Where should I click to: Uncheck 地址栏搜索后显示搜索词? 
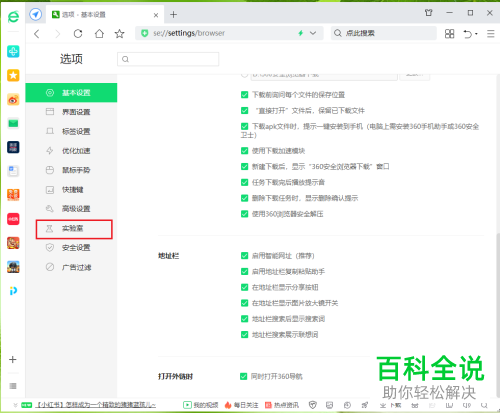click(244, 319)
